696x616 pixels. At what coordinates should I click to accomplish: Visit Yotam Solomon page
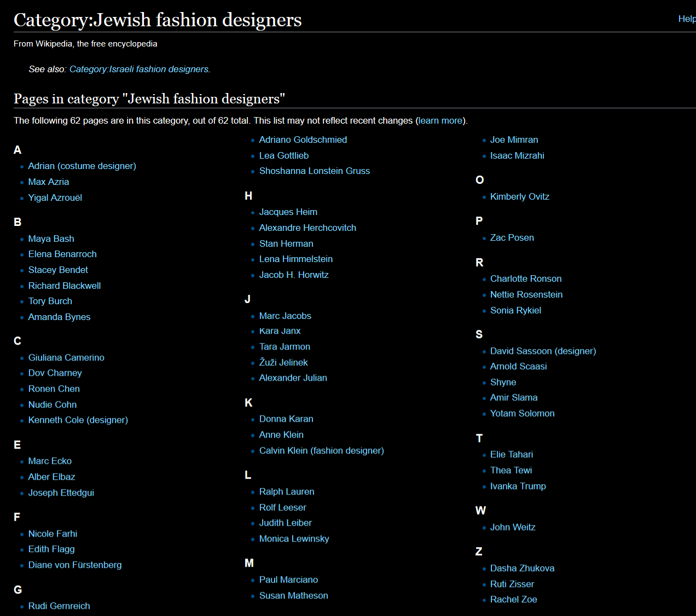click(523, 413)
